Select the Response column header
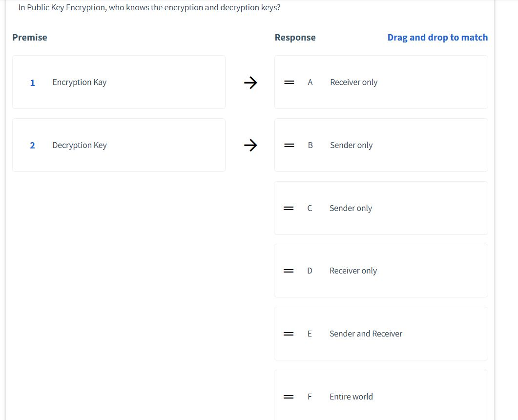 [x=295, y=37]
